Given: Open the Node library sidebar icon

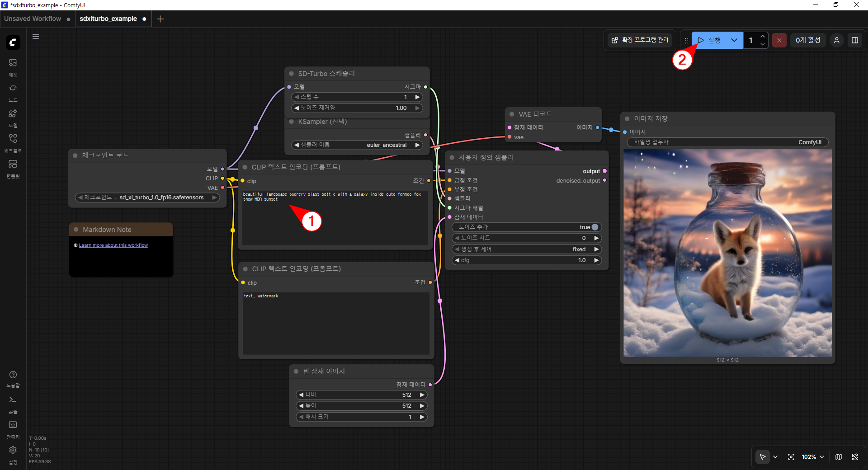Looking at the screenshot, I should click(13, 92).
